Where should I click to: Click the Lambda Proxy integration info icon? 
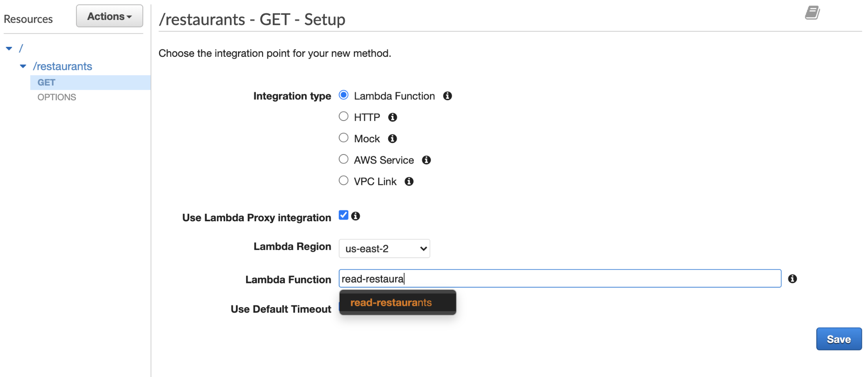click(x=356, y=216)
